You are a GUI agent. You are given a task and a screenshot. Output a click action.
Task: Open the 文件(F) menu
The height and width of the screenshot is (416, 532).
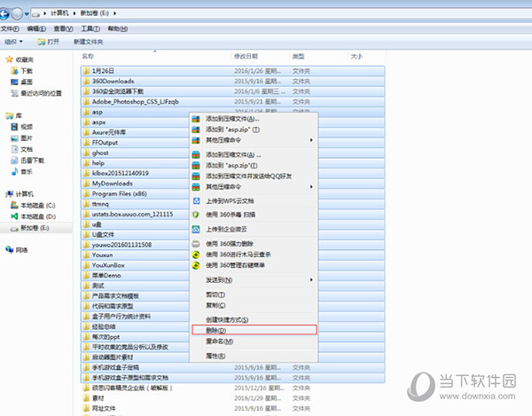pyautogui.click(x=10, y=29)
